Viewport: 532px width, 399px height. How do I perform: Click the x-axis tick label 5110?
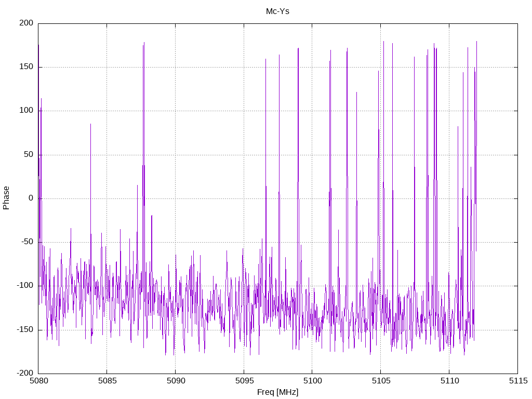click(x=449, y=381)
